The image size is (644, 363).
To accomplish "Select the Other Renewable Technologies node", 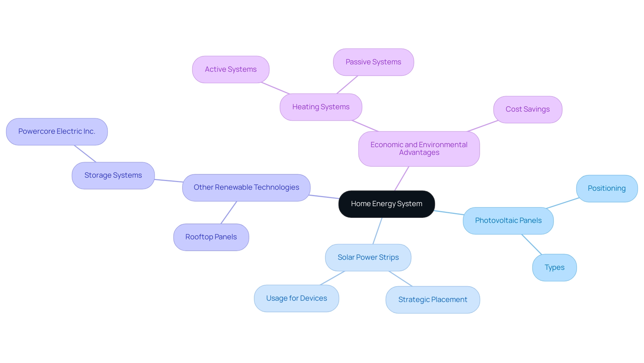I will coord(247,187).
